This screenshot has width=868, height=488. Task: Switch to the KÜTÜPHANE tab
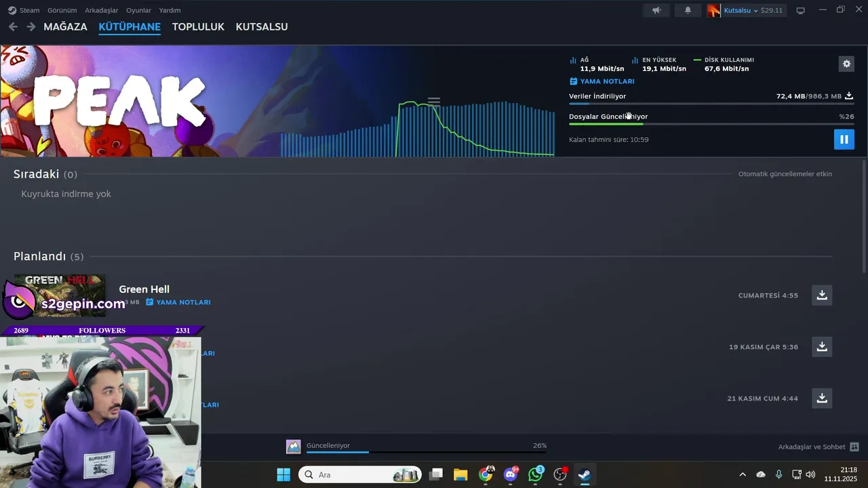(x=130, y=26)
